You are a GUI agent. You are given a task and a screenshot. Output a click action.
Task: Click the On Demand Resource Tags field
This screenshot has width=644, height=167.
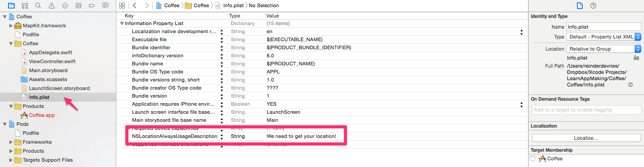pyautogui.click(x=587, y=110)
